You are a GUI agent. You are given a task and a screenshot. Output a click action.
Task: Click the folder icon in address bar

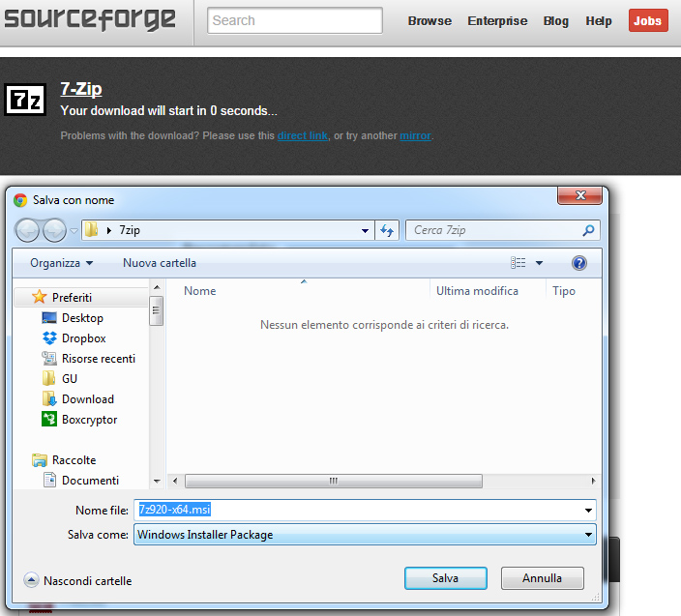[x=91, y=229]
